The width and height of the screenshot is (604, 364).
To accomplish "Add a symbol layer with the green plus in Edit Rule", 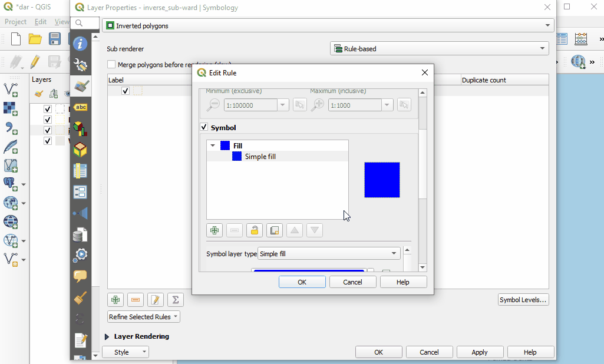I will [214, 230].
